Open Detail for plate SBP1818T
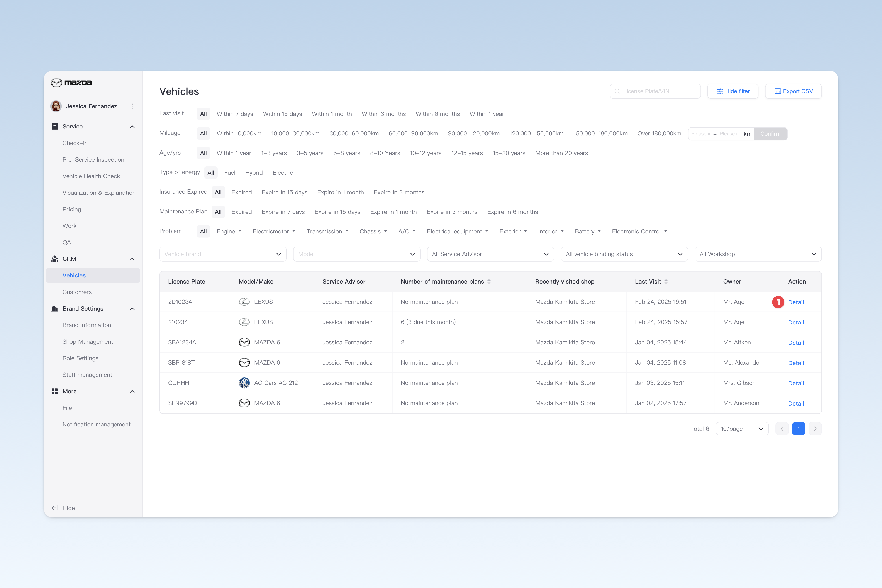882x588 pixels. pos(796,363)
